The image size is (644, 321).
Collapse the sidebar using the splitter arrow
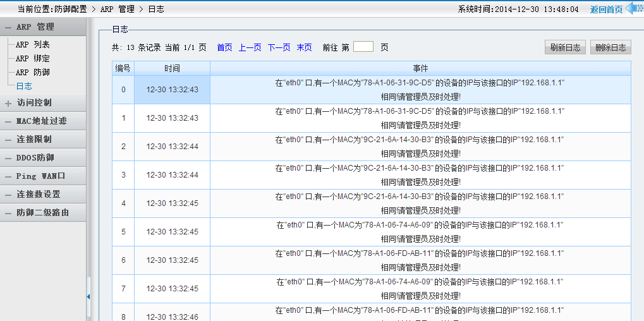tap(88, 296)
